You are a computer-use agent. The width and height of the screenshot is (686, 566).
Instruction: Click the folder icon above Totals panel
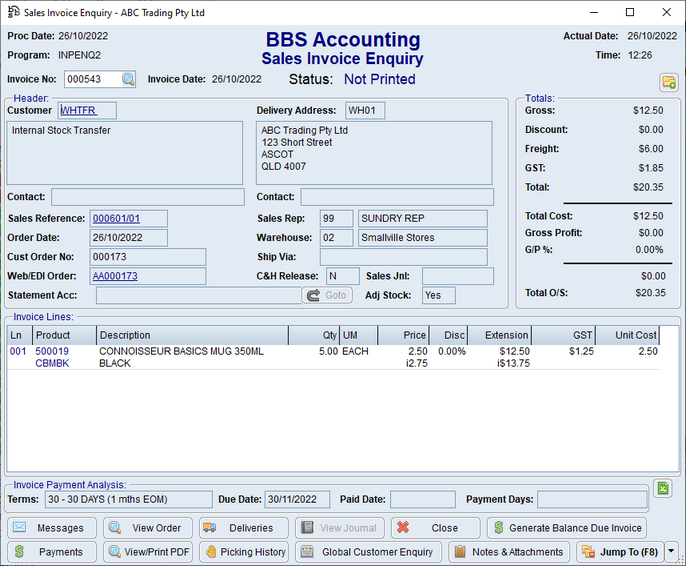pos(668,81)
